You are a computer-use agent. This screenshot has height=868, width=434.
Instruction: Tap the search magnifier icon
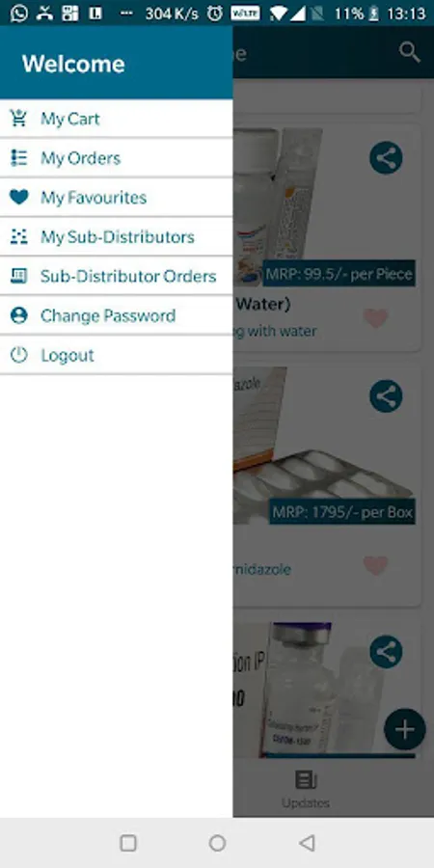tap(410, 53)
